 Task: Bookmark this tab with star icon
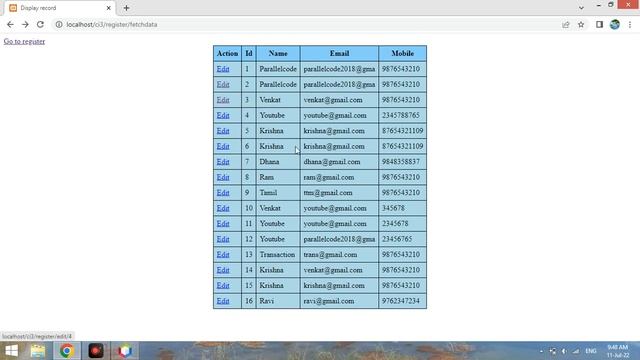click(581, 24)
